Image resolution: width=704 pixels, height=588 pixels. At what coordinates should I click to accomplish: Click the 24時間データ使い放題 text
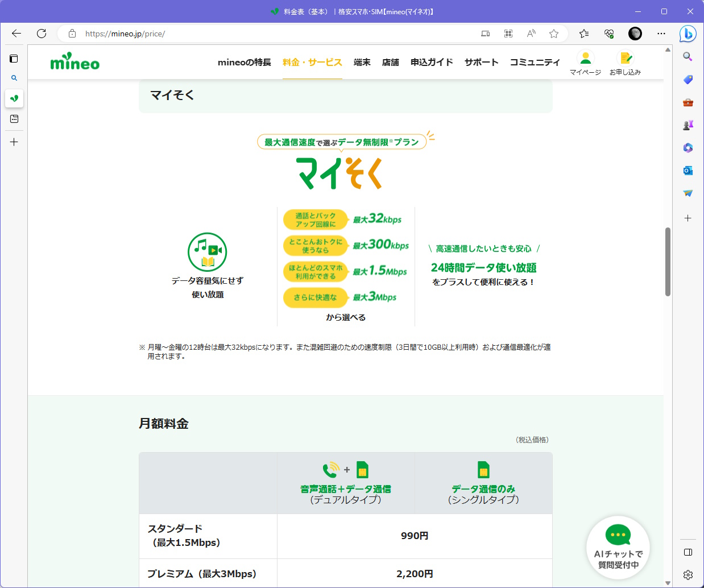484,268
